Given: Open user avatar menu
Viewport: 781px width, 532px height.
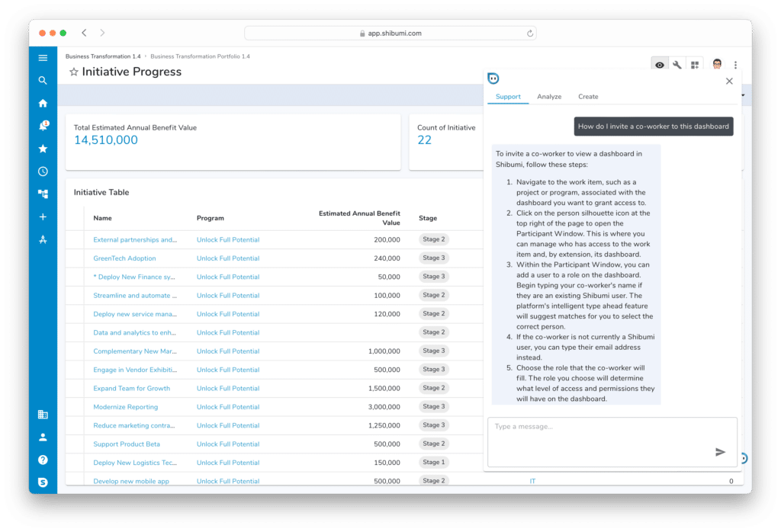Looking at the screenshot, I should [x=717, y=64].
